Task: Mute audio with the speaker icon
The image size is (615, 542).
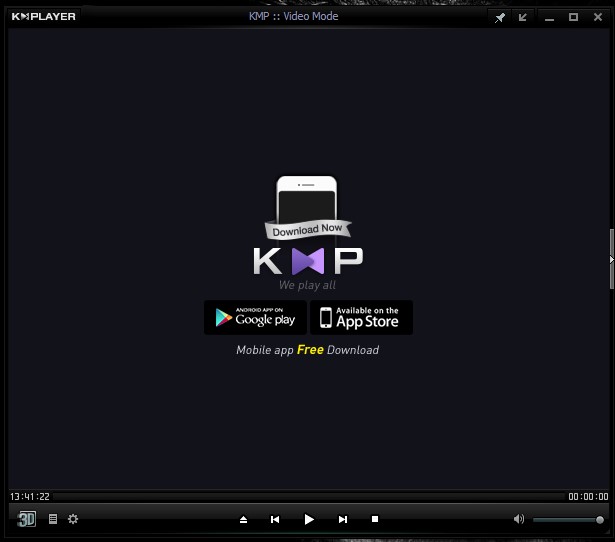Action: click(519, 519)
